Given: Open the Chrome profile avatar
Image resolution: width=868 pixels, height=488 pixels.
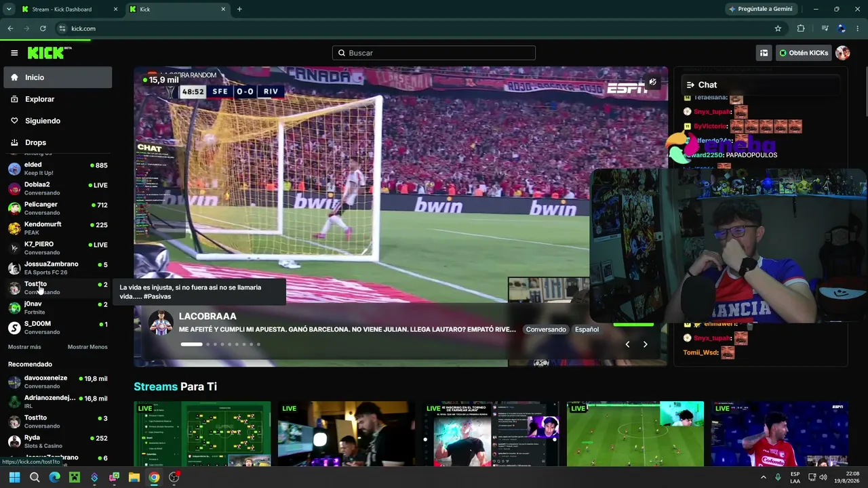Looking at the screenshot, I should [x=842, y=28].
